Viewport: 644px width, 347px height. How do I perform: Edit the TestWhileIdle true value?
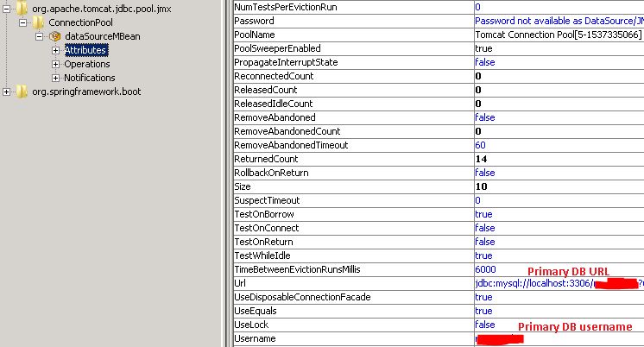tap(483, 256)
